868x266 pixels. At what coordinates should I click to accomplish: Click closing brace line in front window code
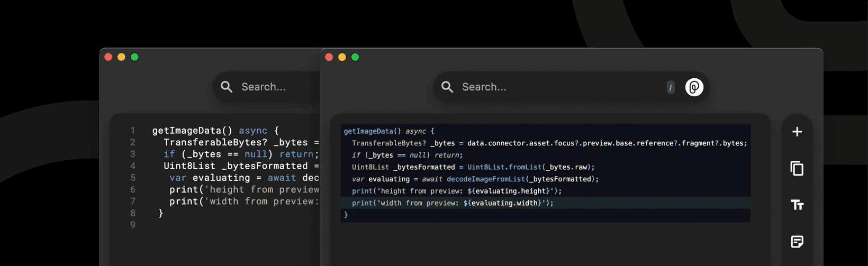point(346,215)
